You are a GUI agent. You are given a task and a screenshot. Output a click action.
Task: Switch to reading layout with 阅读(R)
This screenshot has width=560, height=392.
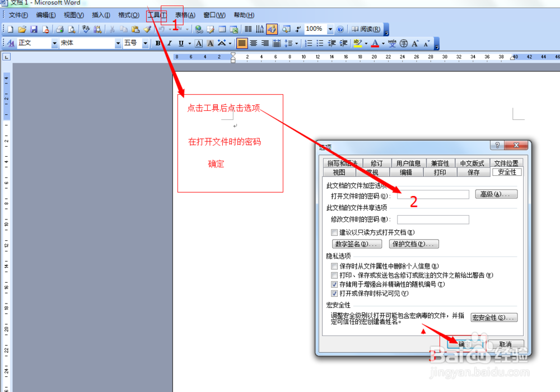[366, 29]
